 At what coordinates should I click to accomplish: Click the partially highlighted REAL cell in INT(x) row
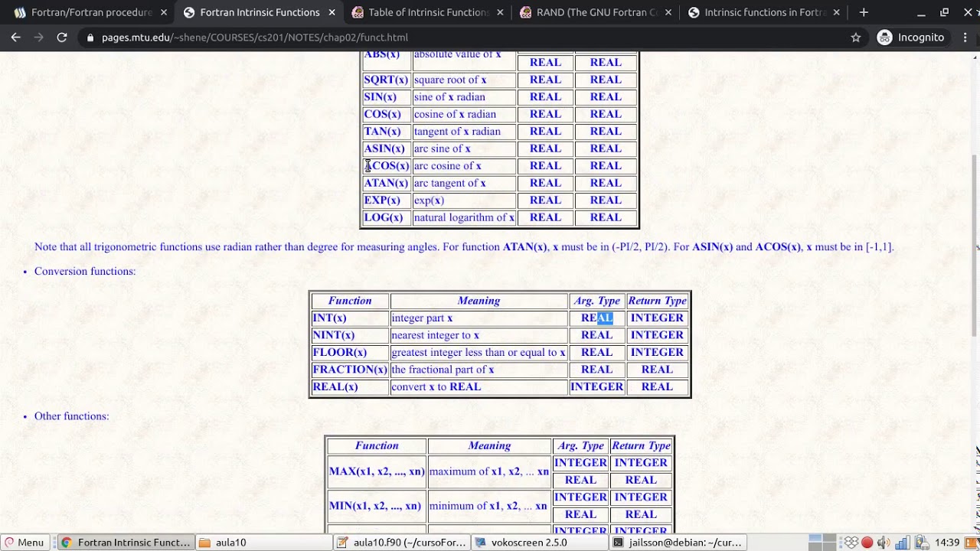pos(596,318)
